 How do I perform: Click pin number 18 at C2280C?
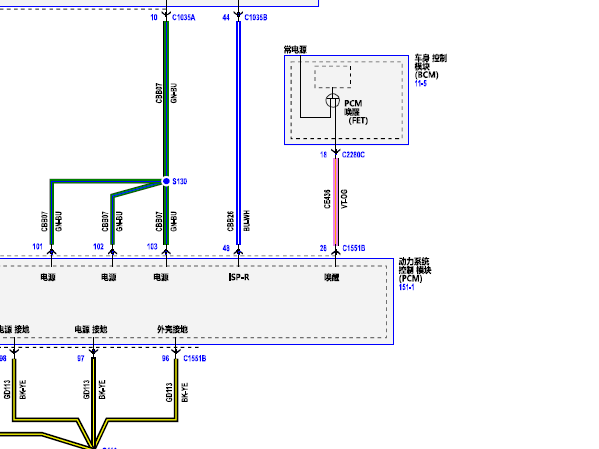(x=324, y=155)
